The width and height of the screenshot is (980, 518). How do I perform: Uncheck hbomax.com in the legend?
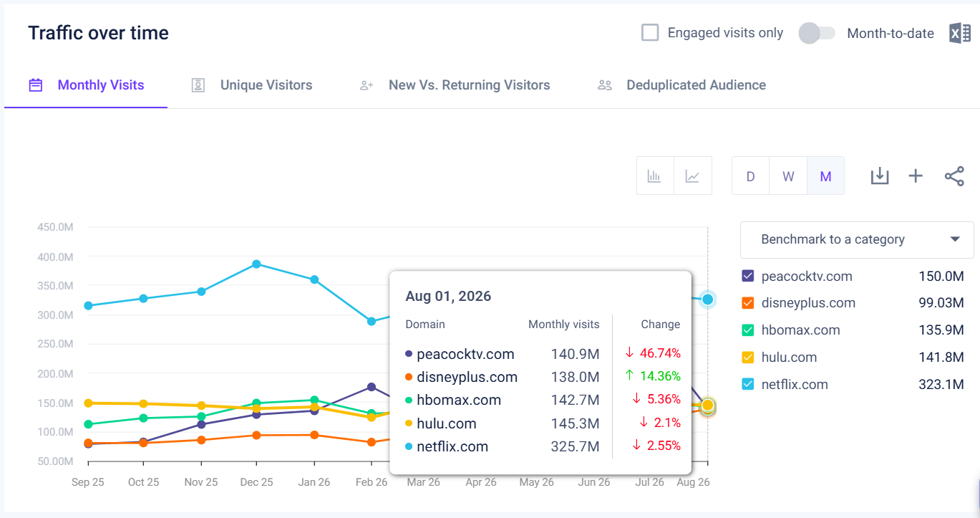(x=748, y=330)
